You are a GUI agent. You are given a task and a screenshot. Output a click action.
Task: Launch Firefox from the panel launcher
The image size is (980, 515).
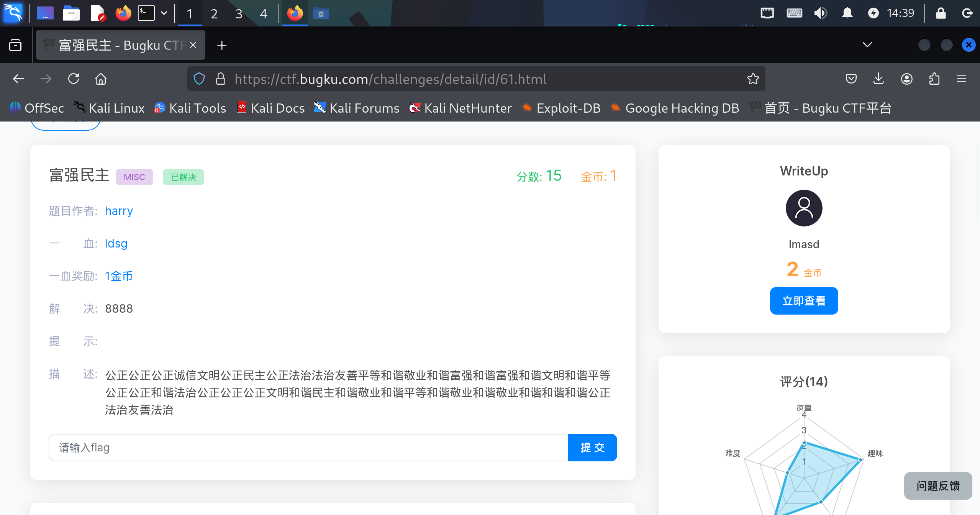click(123, 13)
